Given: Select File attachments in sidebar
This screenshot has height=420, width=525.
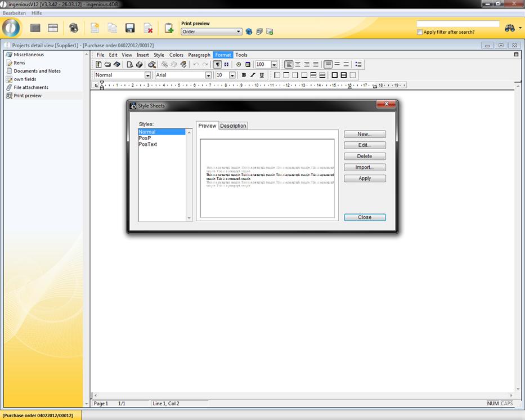Looking at the screenshot, I should (x=31, y=87).
